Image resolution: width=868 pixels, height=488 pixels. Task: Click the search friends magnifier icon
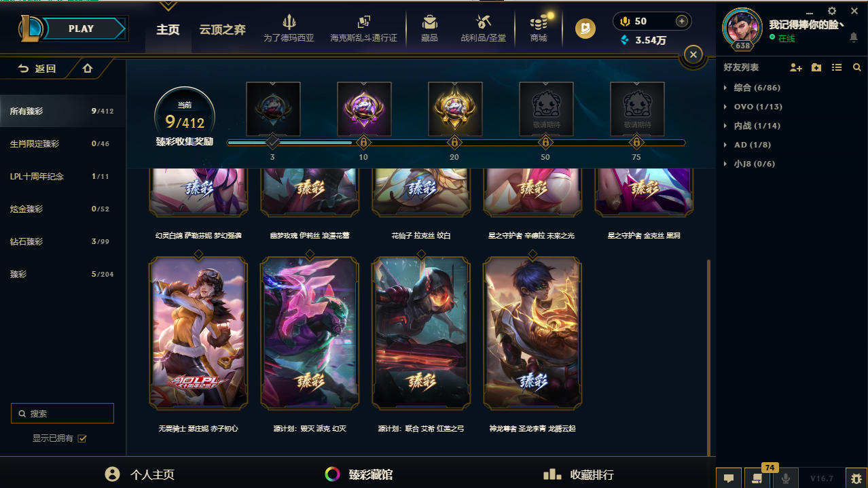click(x=857, y=68)
